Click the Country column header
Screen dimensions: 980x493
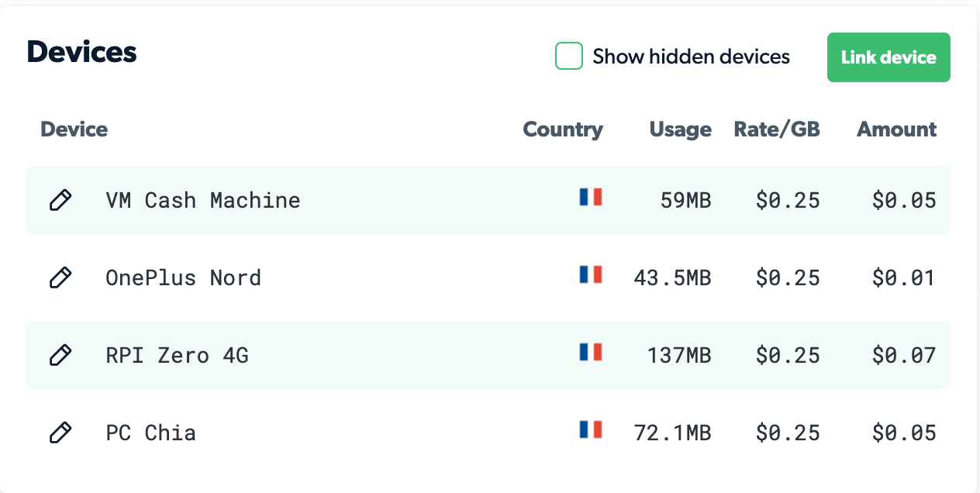(563, 129)
